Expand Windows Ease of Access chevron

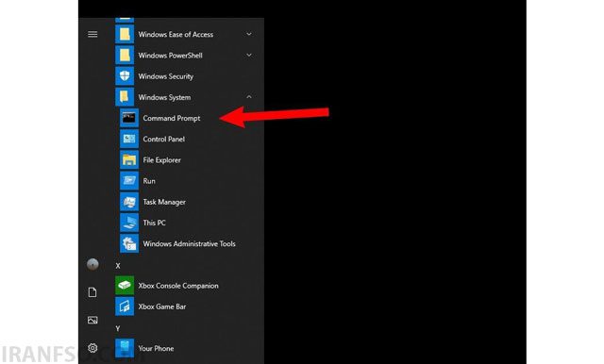pyautogui.click(x=249, y=34)
